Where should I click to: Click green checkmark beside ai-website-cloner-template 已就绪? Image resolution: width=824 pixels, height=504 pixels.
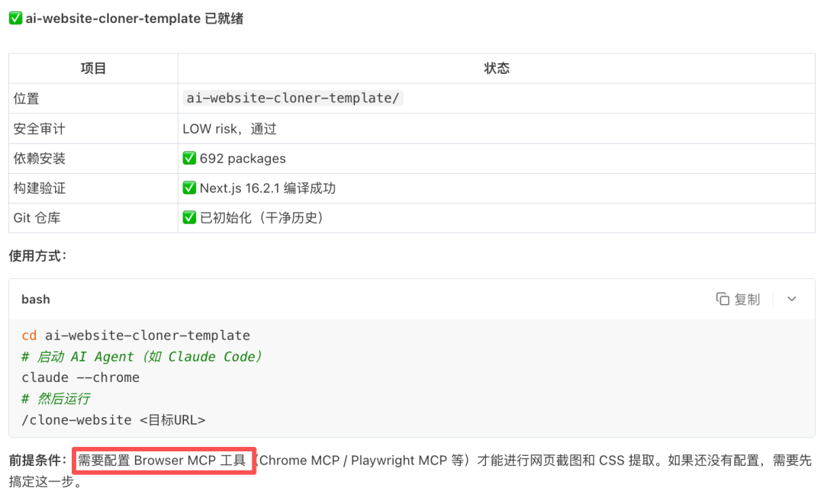[16, 18]
